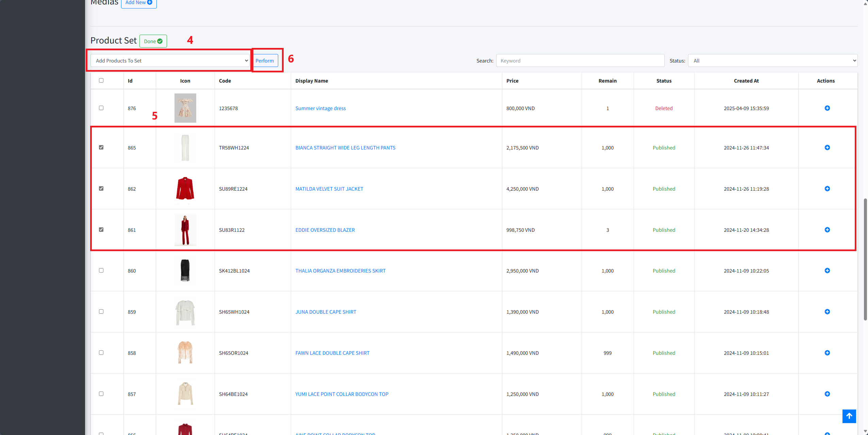868x435 pixels.
Task: Click the scroll-to-top arrow button
Action: tap(849, 416)
